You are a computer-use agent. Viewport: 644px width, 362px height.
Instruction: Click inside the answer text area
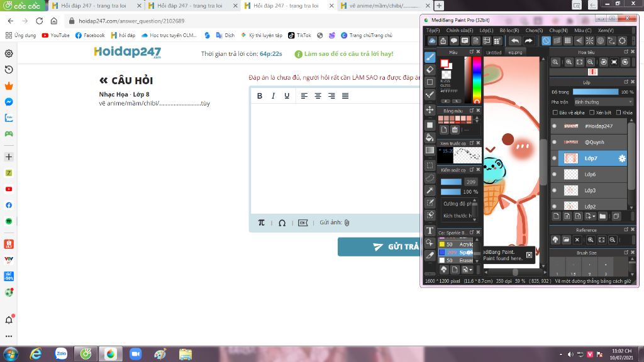[x=335, y=159]
